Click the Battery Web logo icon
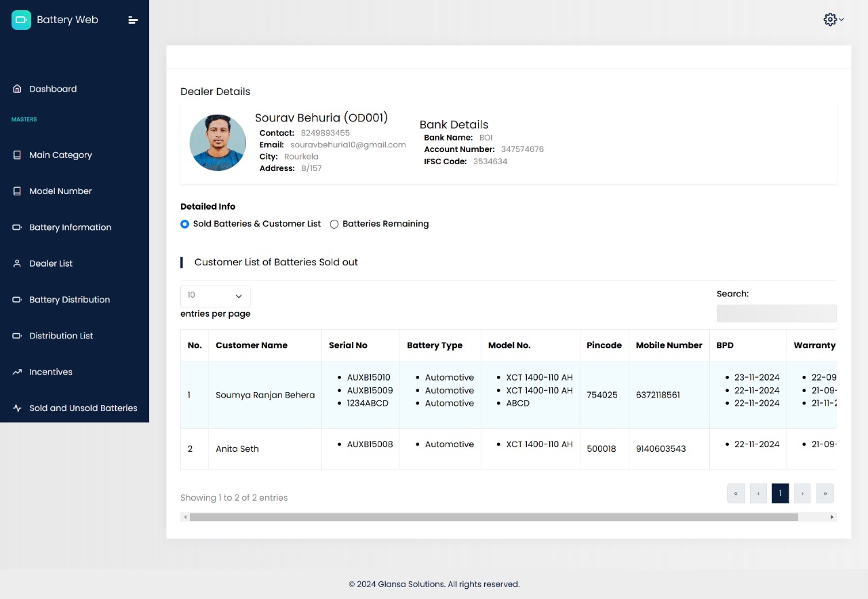This screenshot has width=868, height=599. 21,20
